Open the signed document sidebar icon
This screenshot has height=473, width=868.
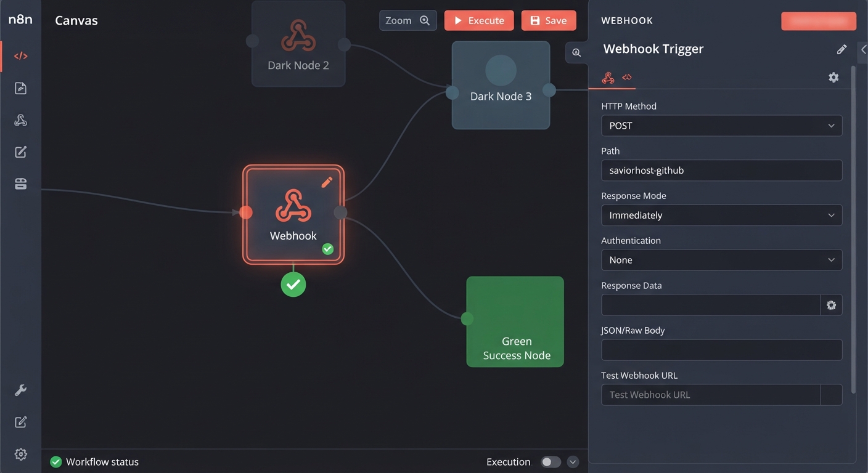[x=20, y=88]
